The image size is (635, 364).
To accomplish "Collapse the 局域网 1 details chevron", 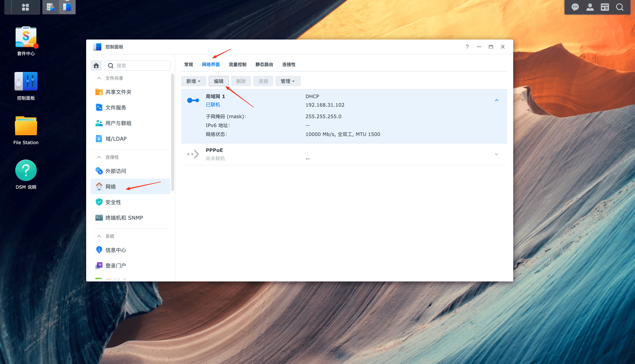I will click(496, 100).
